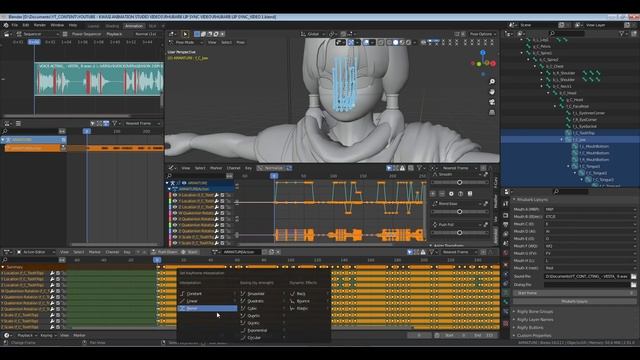Viewport: 640px width, 360px height.
Task: Open the Blender logo menu
Action: 6,25
